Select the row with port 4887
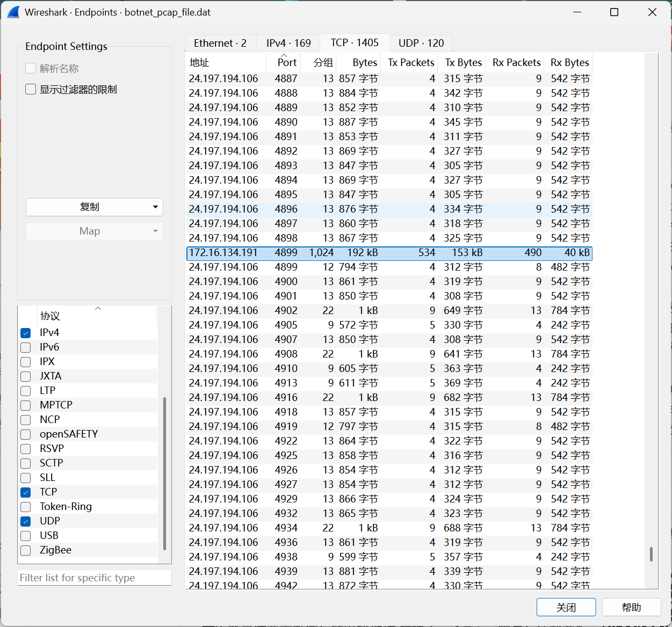This screenshot has height=627, width=672. (x=389, y=79)
